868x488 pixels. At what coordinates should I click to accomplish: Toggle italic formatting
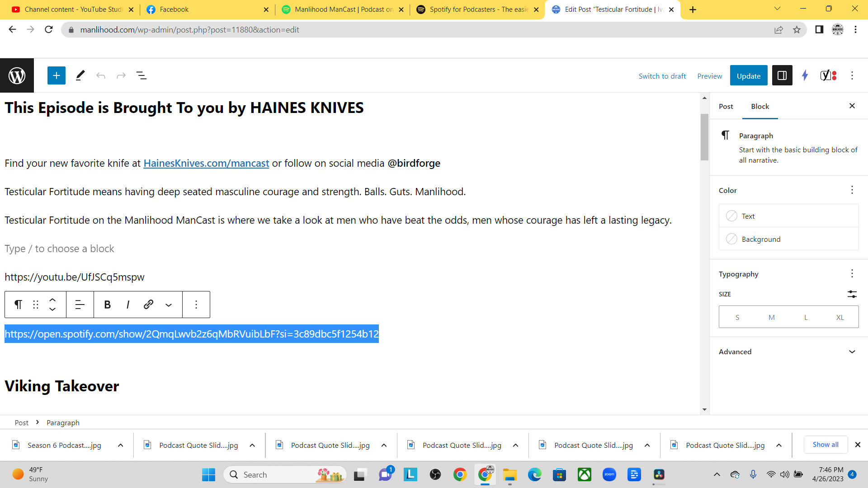point(128,305)
